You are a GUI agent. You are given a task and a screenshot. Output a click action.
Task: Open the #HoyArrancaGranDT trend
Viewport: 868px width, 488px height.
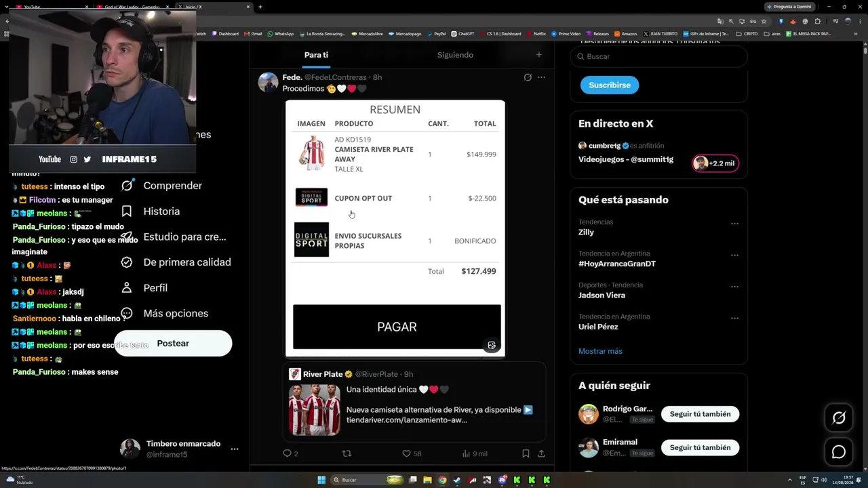pos(617,264)
